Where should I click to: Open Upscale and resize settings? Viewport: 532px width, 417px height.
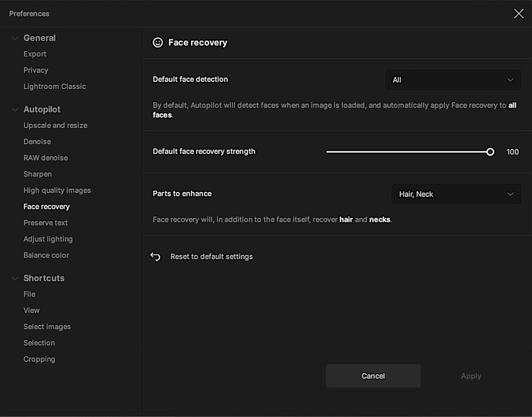pyautogui.click(x=55, y=126)
